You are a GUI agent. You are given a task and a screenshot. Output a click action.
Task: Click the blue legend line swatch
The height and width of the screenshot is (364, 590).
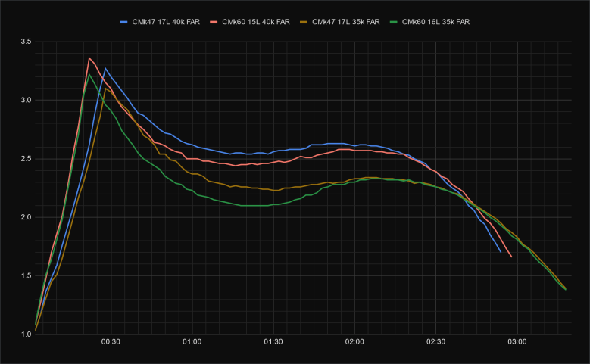click(125, 22)
